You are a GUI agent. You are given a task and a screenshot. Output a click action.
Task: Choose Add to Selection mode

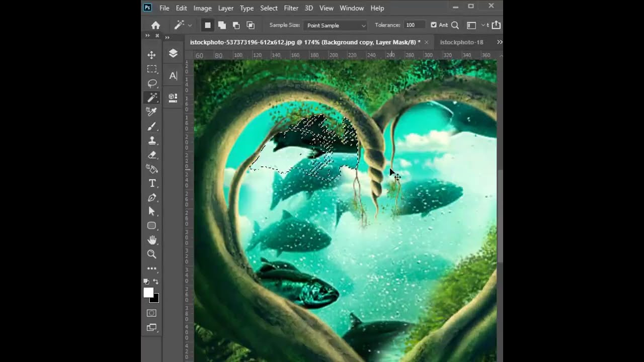pos(222,25)
